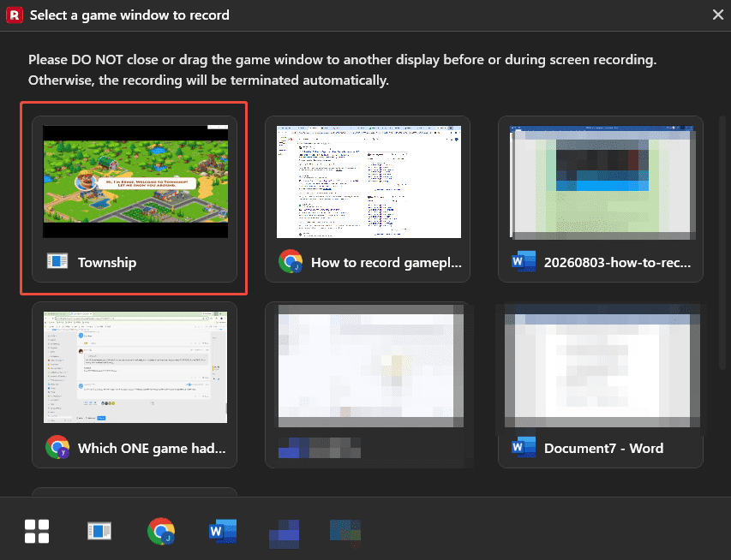This screenshot has width=731, height=560.
Task: Click the 'How to record gamepl...' title text
Action: click(386, 262)
